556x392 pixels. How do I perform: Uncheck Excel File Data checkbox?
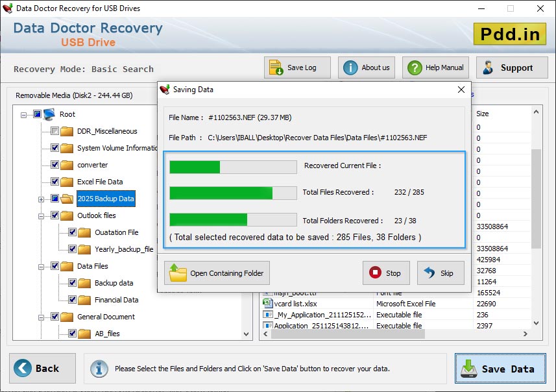point(54,181)
